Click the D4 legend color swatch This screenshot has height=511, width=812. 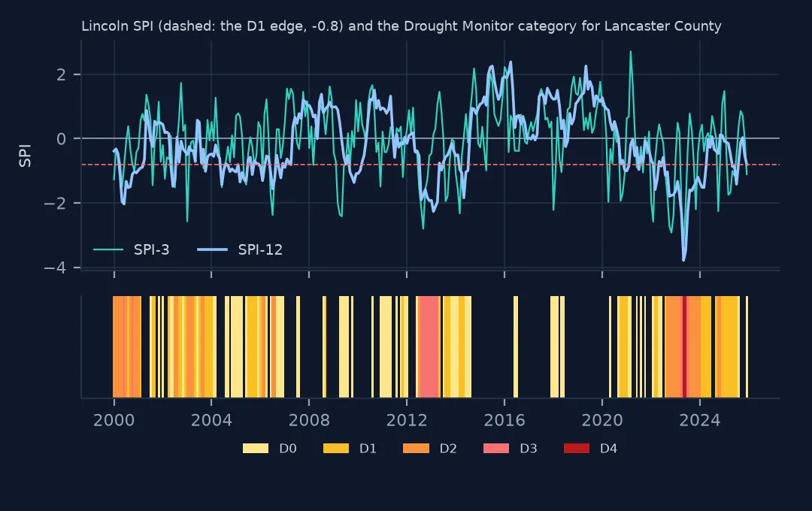click(x=577, y=449)
